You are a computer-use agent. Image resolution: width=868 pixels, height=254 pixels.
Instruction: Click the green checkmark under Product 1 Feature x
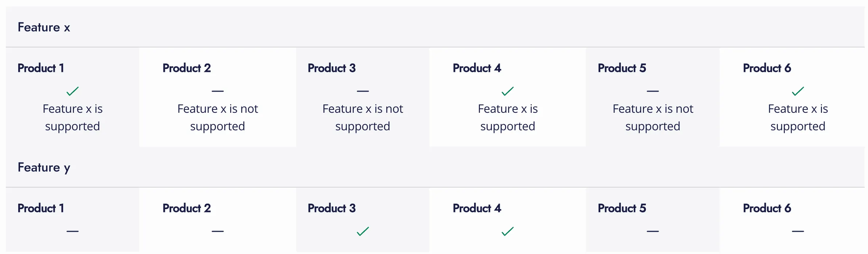73,91
